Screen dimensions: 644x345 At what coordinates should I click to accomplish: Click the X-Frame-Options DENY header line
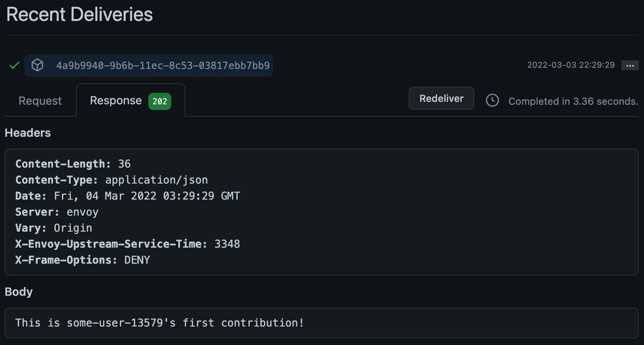click(83, 260)
